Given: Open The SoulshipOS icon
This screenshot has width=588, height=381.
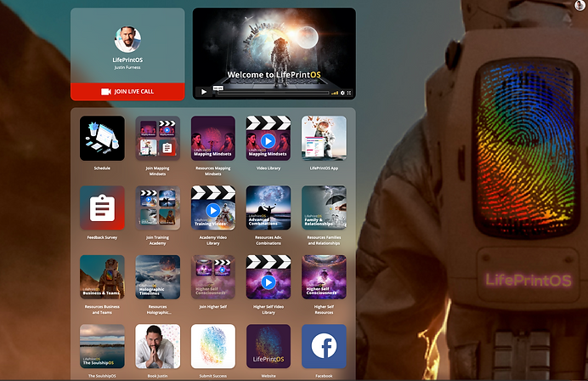Looking at the screenshot, I should [102, 346].
